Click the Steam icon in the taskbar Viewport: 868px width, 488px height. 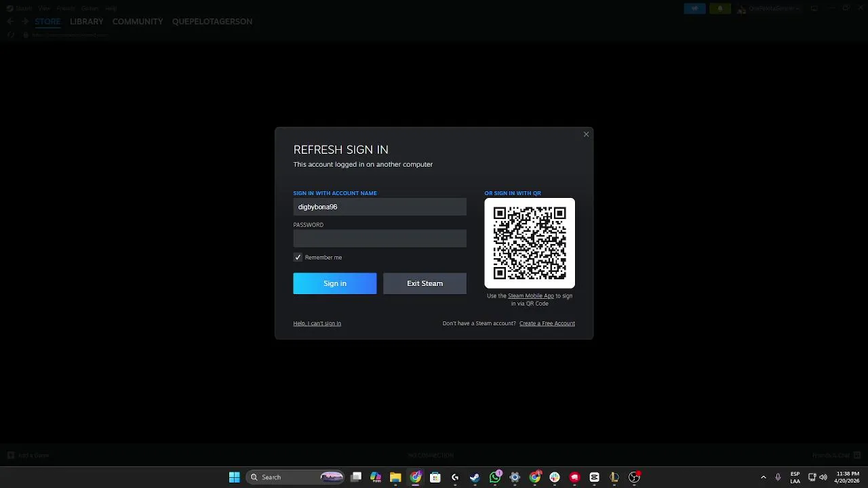click(475, 477)
